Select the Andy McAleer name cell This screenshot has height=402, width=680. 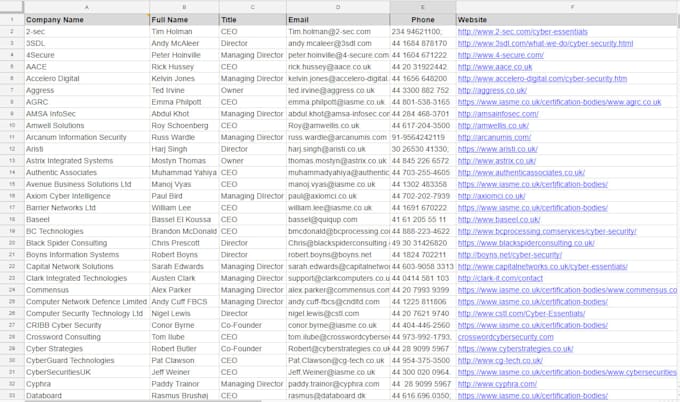[x=184, y=43]
